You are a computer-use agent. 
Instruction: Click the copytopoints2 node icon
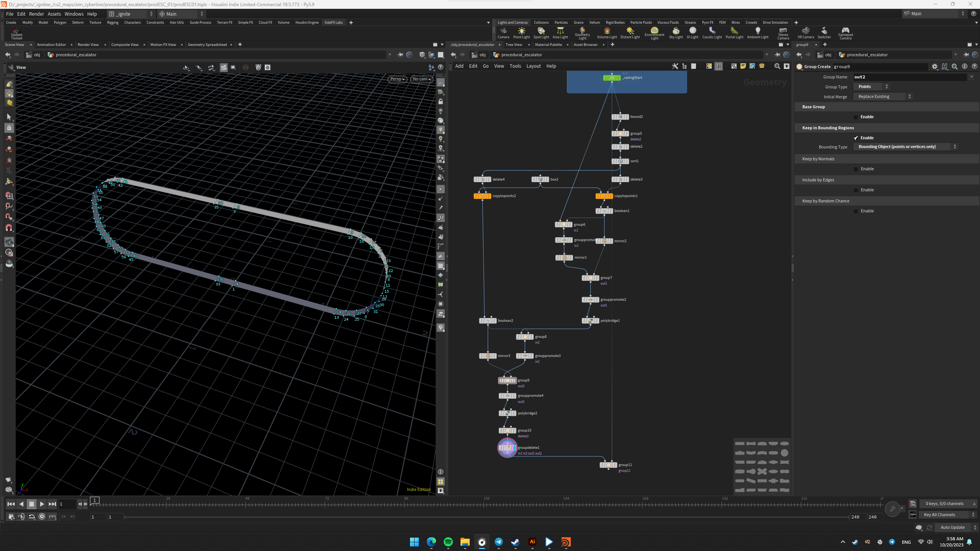point(482,196)
